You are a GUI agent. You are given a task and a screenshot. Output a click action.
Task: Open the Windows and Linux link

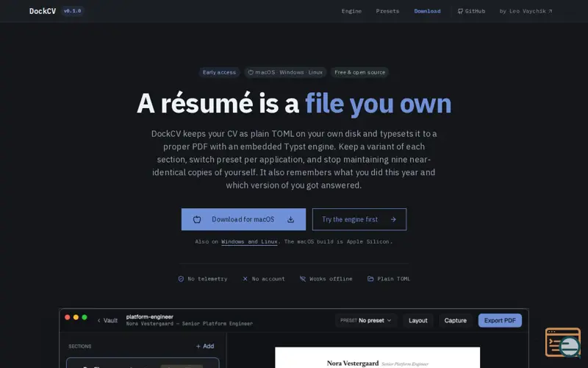(249, 241)
